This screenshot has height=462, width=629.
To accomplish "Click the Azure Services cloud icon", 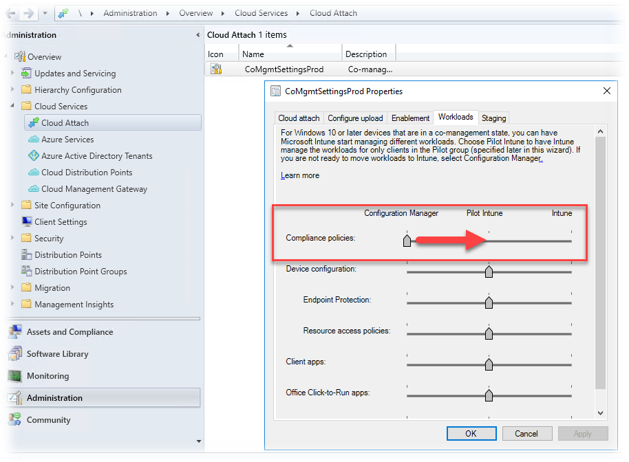I will (33, 140).
